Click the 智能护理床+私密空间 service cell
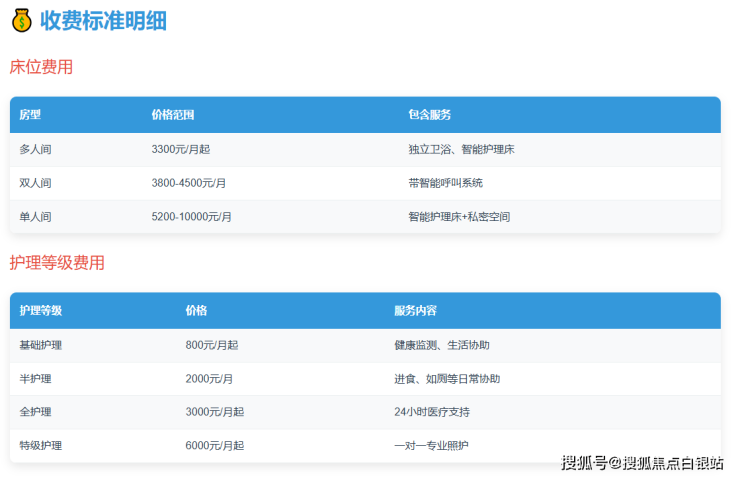 pyautogui.click(x=459, y=216)
